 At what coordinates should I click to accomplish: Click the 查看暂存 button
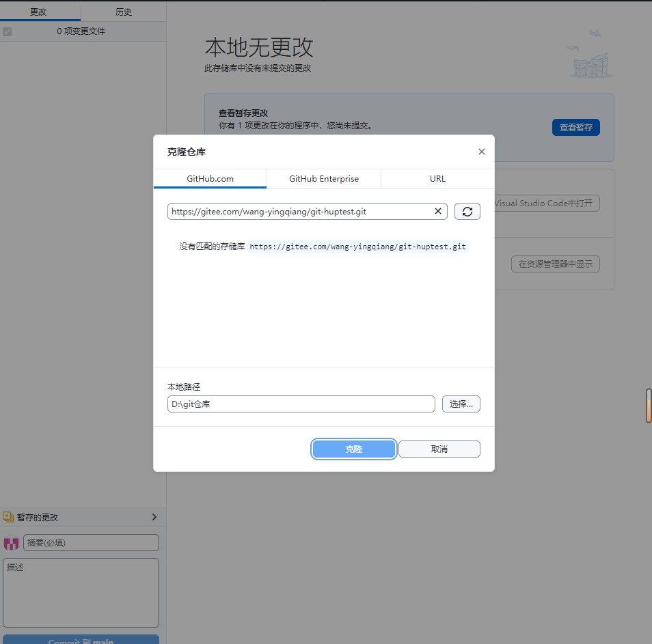point(575,127)
